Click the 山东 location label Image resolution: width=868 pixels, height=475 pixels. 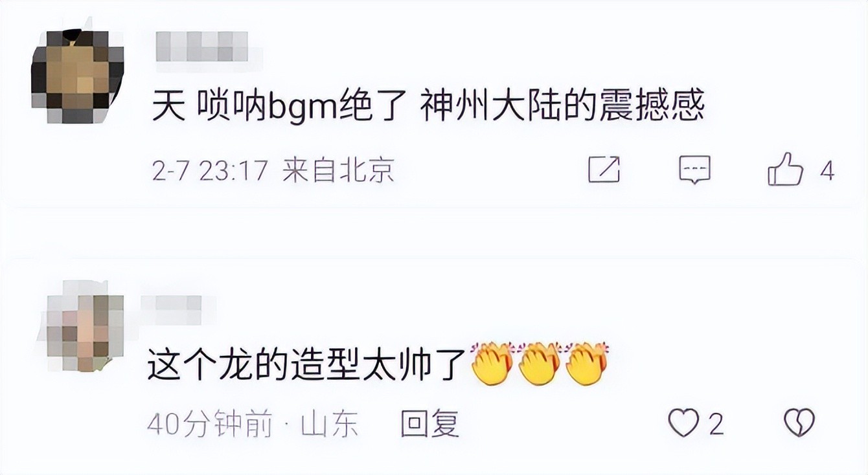(329, 425)
